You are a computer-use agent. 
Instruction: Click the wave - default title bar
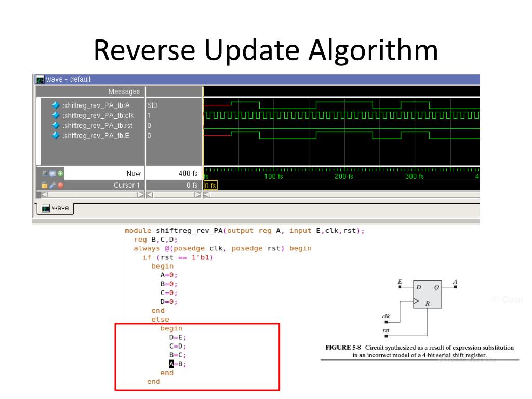point(257,79)
